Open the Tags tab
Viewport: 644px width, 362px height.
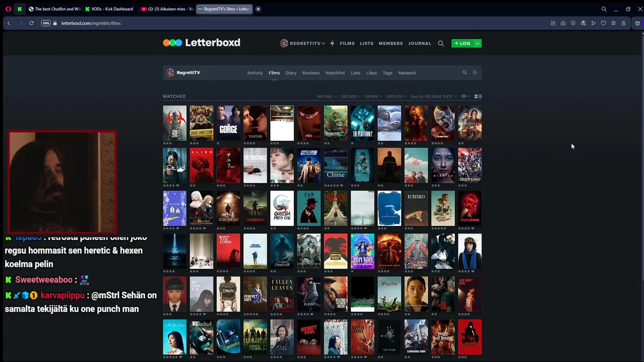coord(387,73)
